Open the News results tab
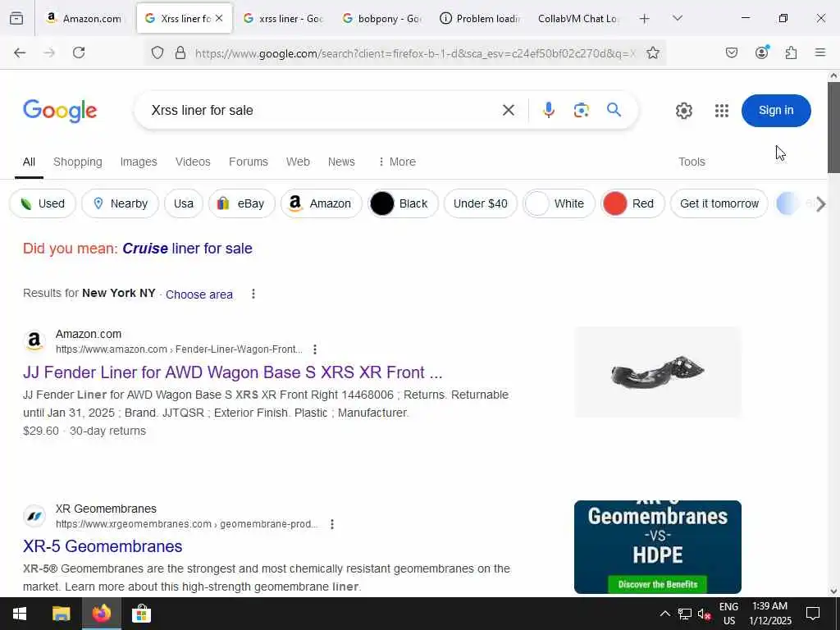The image size is (840, 630). [x=341, y=162]
